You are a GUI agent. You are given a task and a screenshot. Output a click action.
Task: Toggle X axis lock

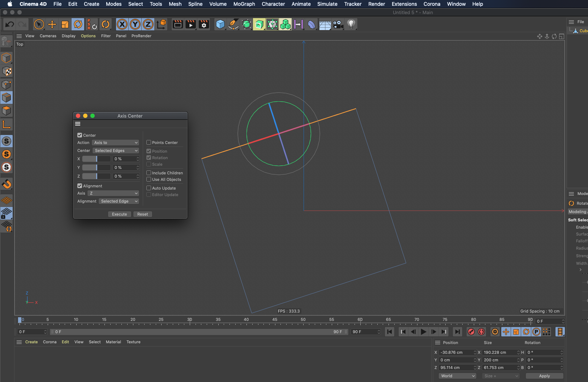pyautogui.click(x=122, y=25)
